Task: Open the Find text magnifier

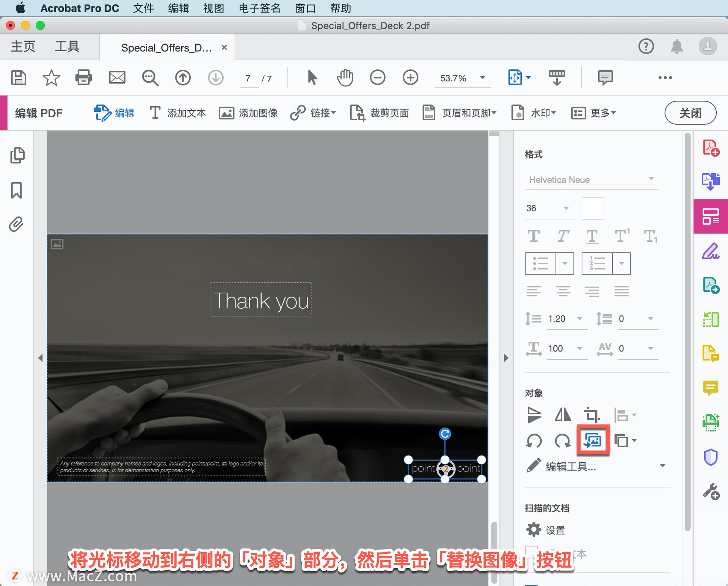Action: [150, 78]
